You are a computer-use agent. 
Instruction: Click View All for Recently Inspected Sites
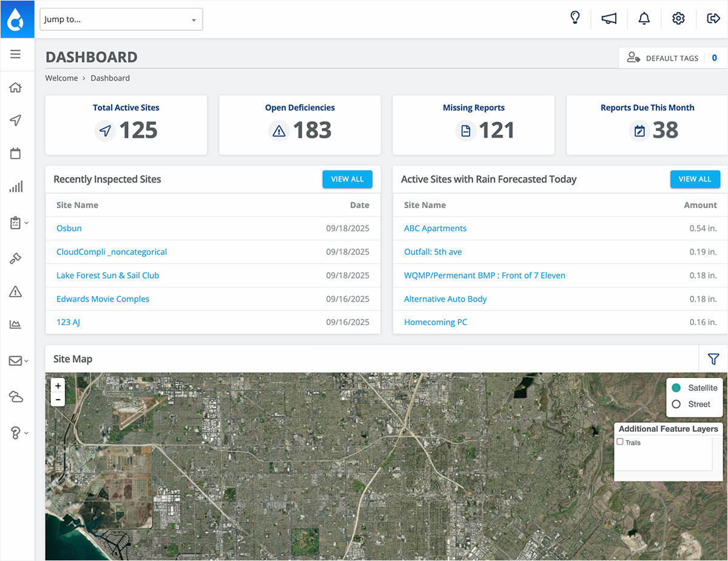click(347, 179)
